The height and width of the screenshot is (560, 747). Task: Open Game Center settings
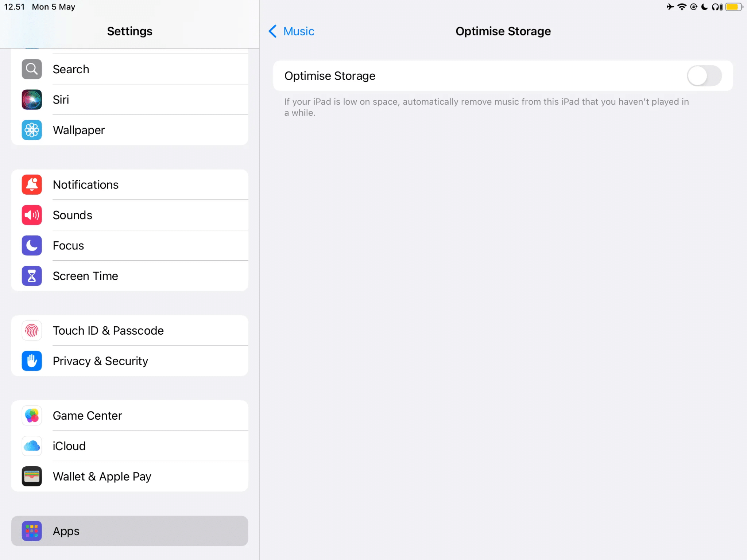pos(87,415)
